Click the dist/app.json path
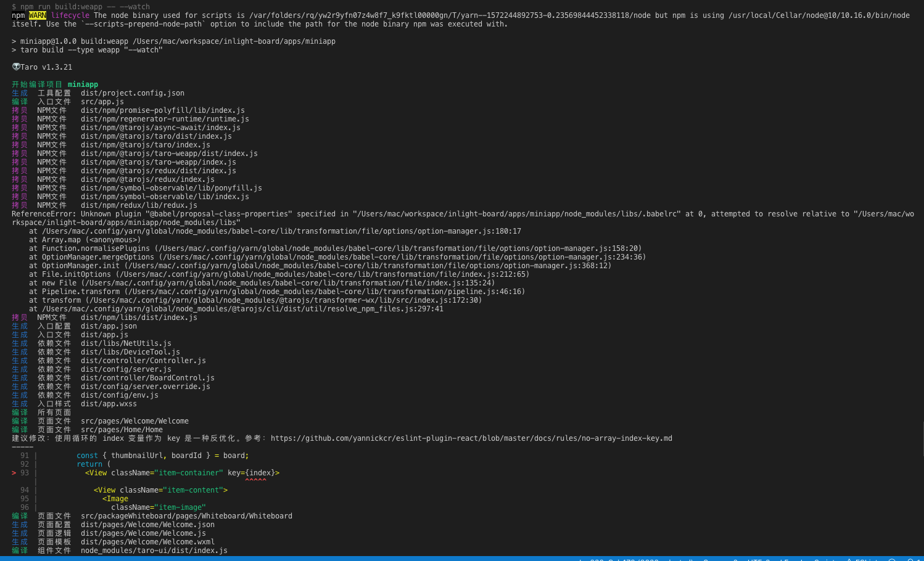Image resolution: width=924 pixels, height=561 pixels. [109, 326]
